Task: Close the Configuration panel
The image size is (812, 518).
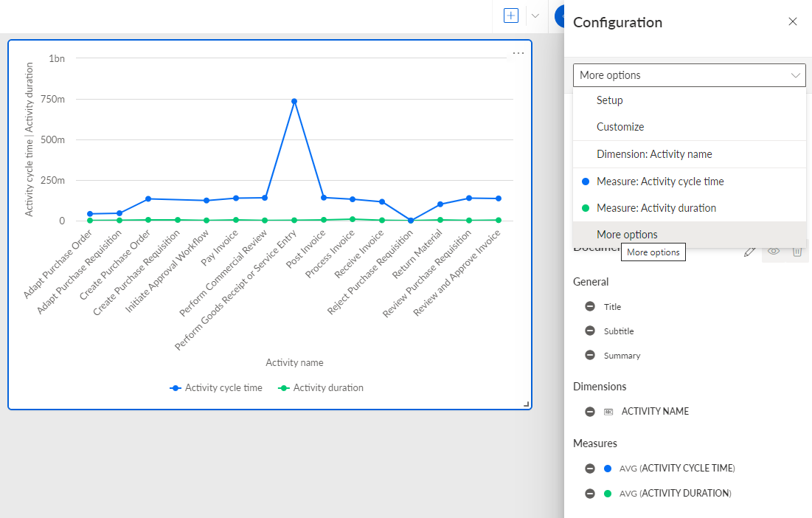Action: tap(792, 21)
